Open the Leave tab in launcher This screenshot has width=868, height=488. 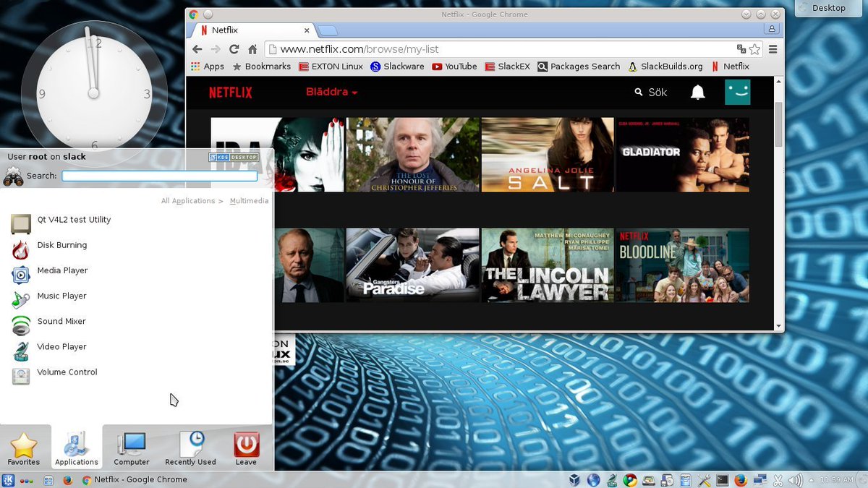click(x=246, y=448)
